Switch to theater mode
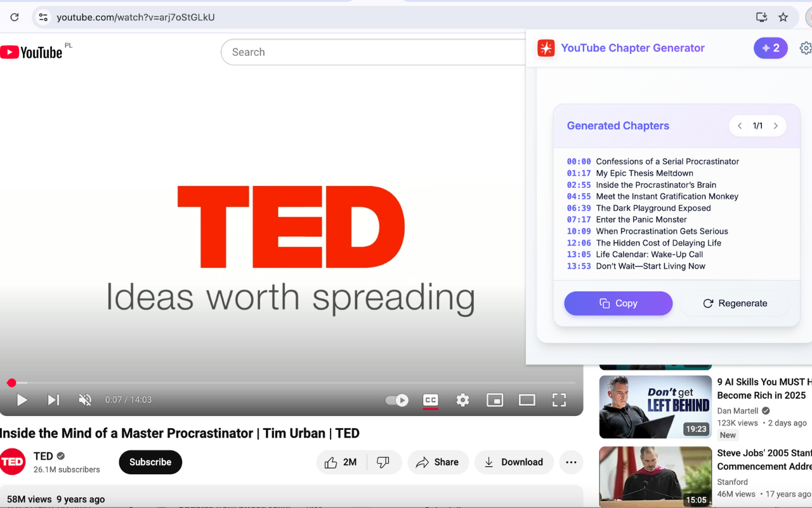 click(x=527, y=400)
